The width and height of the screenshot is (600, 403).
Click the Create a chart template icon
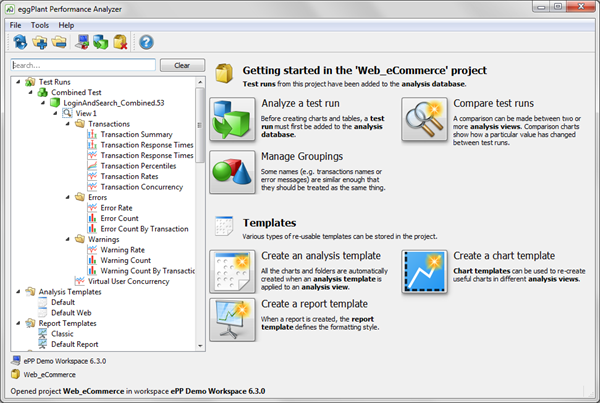click(x=424, y=272)
